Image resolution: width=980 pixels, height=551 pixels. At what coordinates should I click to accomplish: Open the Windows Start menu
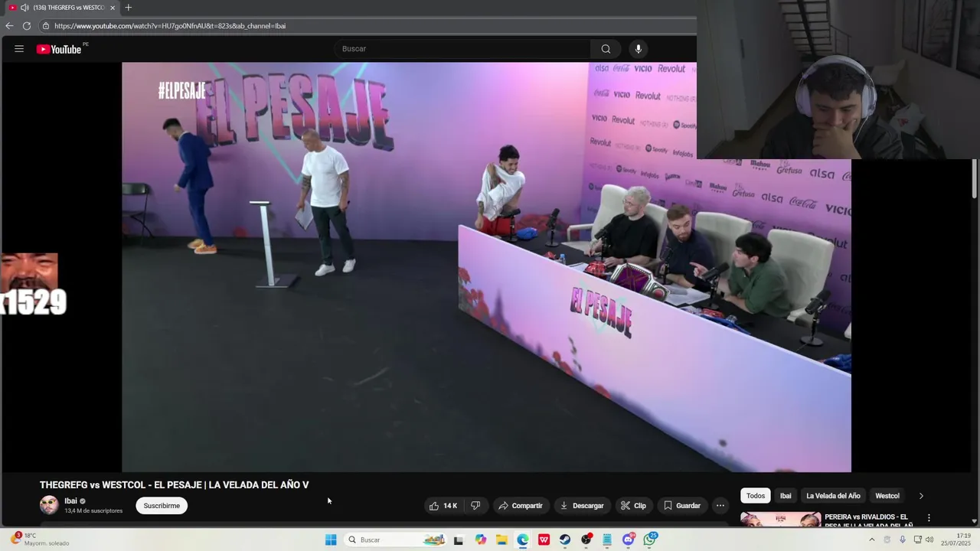[x=331, y=540]
